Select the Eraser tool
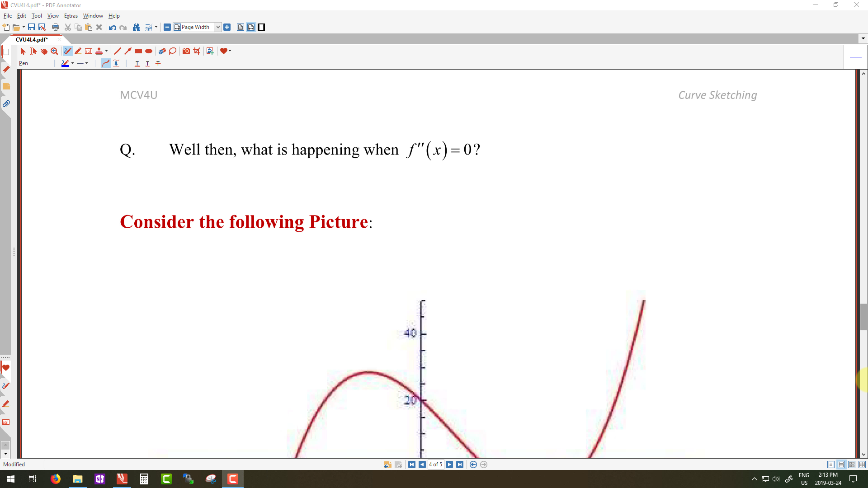 tap(162, 51)
